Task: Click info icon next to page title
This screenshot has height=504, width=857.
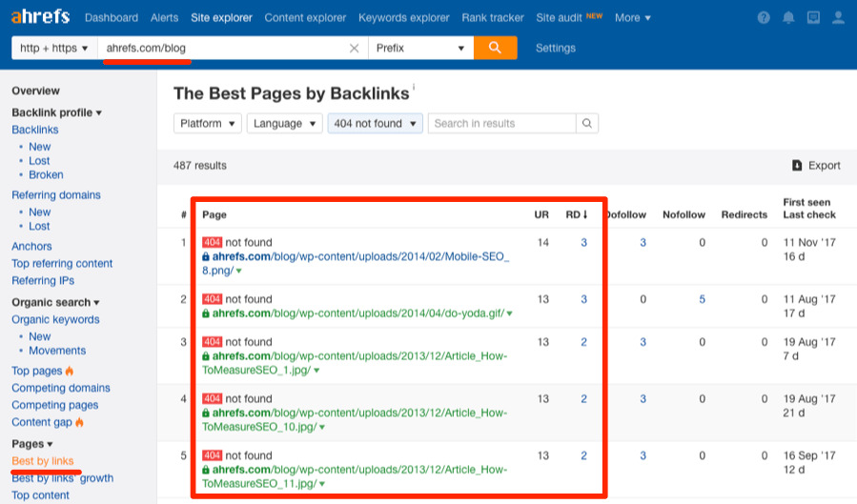Action: [x=414, y=87]
